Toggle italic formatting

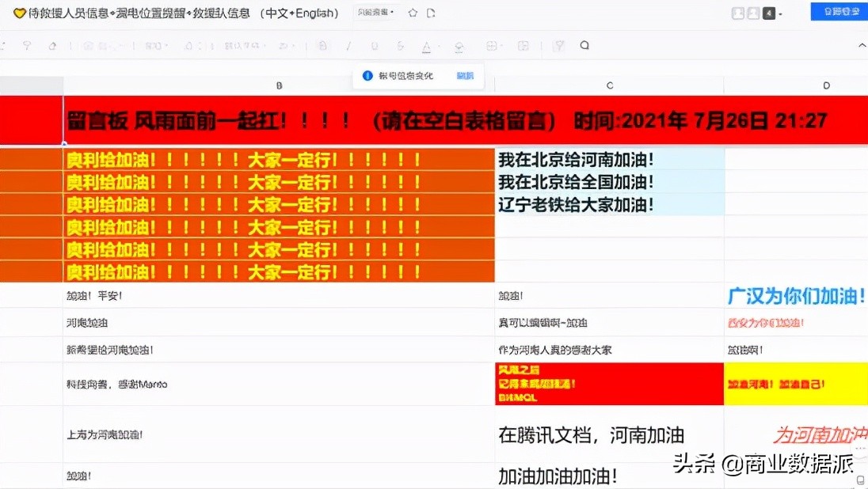(349, 47)
